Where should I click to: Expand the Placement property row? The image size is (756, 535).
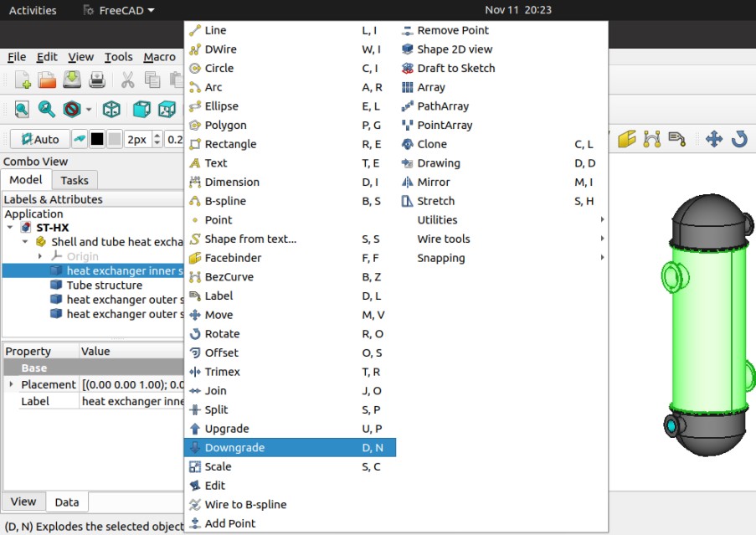[x=11, y=384]
